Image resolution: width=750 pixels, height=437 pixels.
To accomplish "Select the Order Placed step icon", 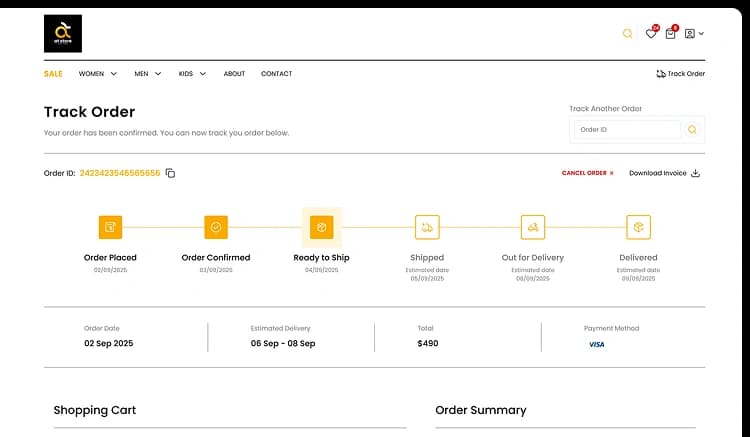I will tap(110, 227).
